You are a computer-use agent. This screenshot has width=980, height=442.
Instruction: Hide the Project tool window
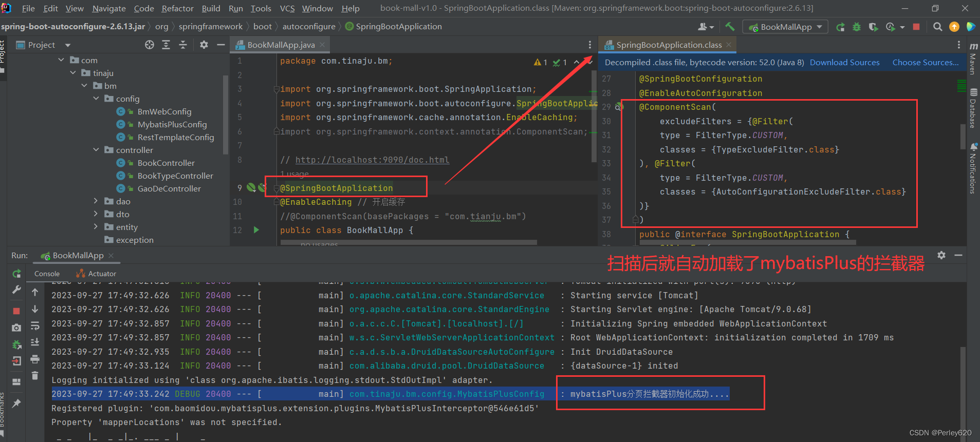pos(221,45)
